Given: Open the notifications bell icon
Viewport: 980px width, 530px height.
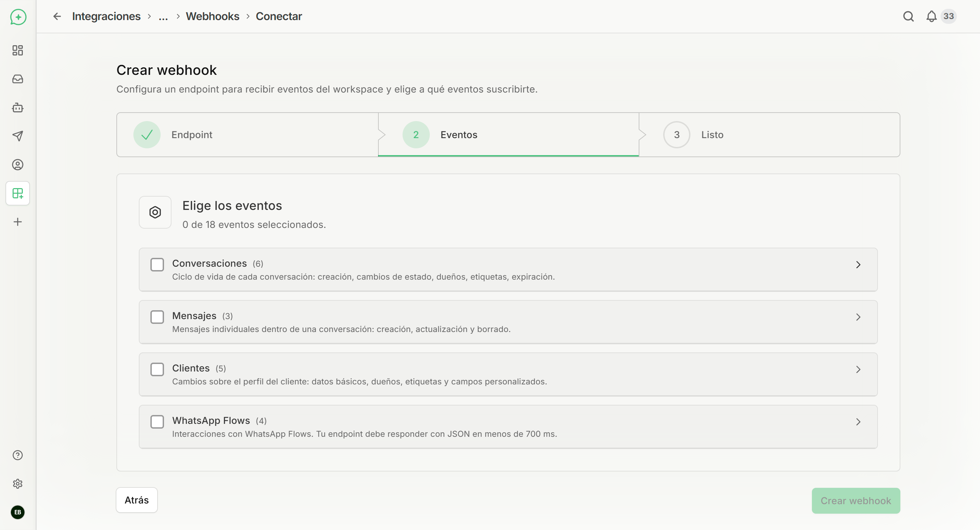Looking at the screenshot, I should click(931, 16).
